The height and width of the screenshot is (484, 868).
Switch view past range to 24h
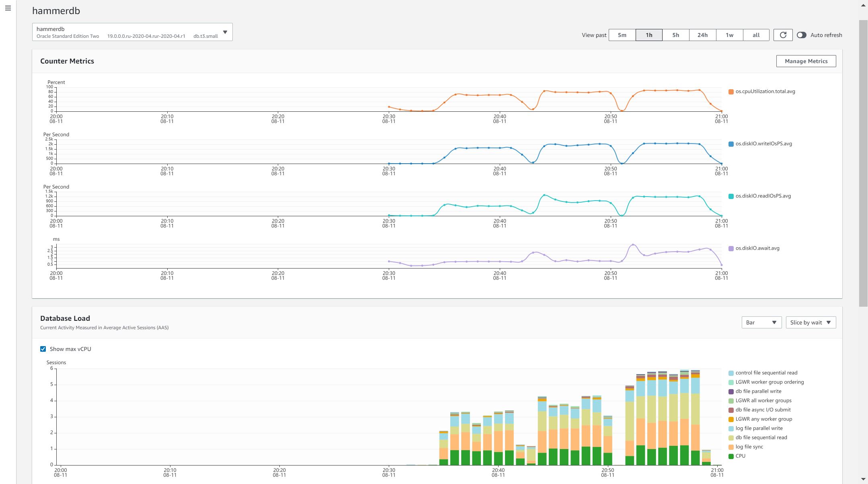[x=702, y=35]
